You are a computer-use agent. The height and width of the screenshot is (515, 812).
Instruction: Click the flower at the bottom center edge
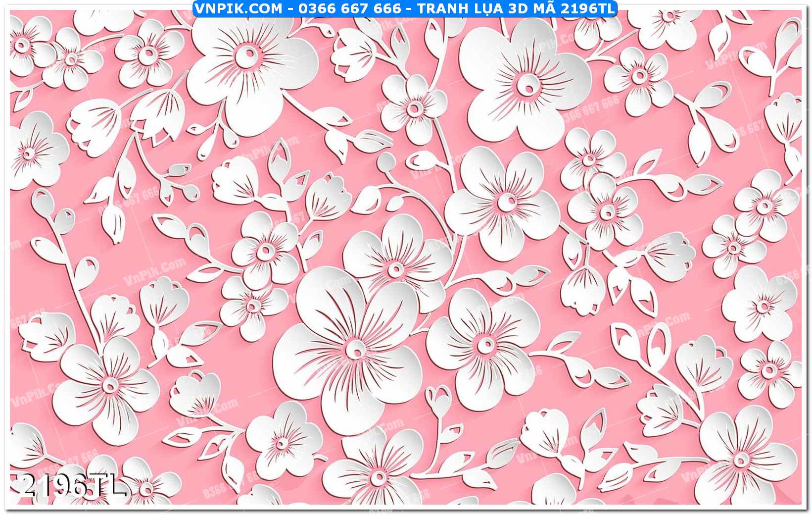pyautogui.click(x=377, y=476)
